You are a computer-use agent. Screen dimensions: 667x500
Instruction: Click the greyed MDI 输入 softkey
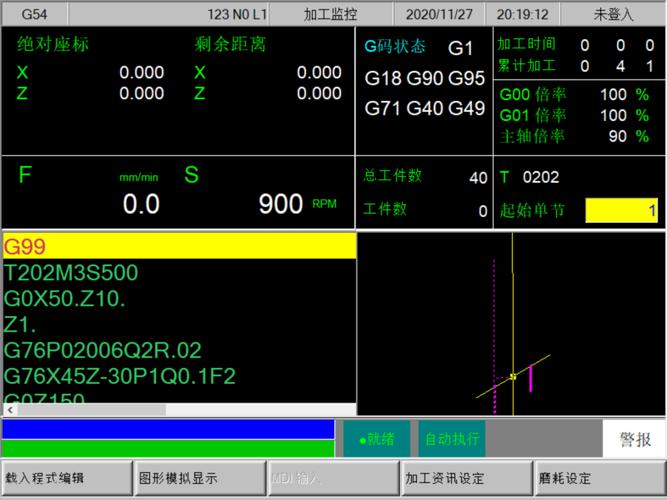tap(332, 478)
